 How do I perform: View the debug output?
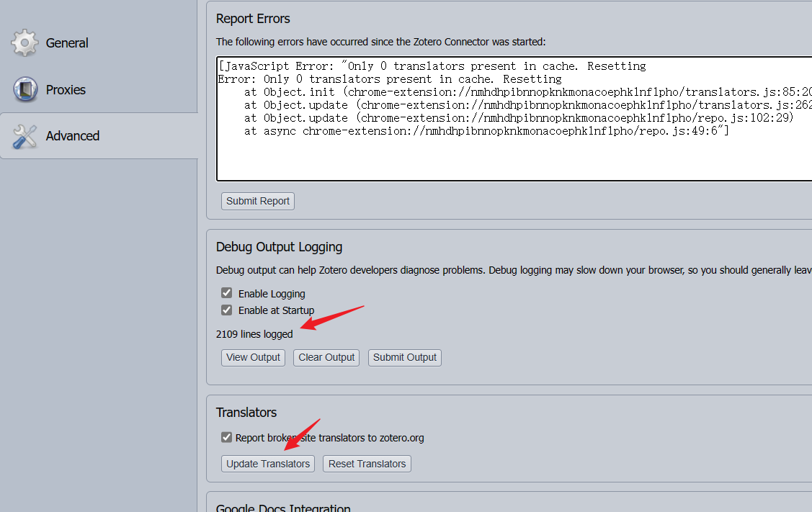tap(253, 357)
